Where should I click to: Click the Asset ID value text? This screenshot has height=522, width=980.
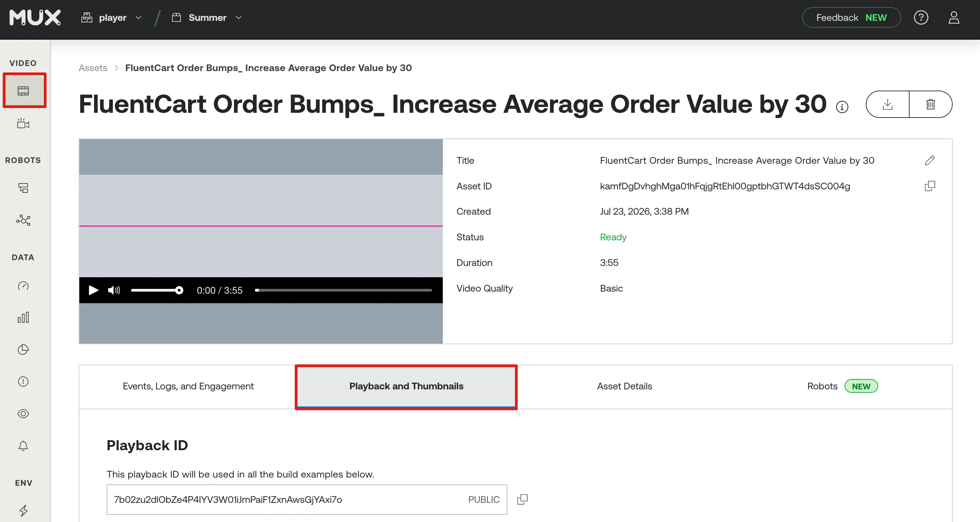pos(725,186)
